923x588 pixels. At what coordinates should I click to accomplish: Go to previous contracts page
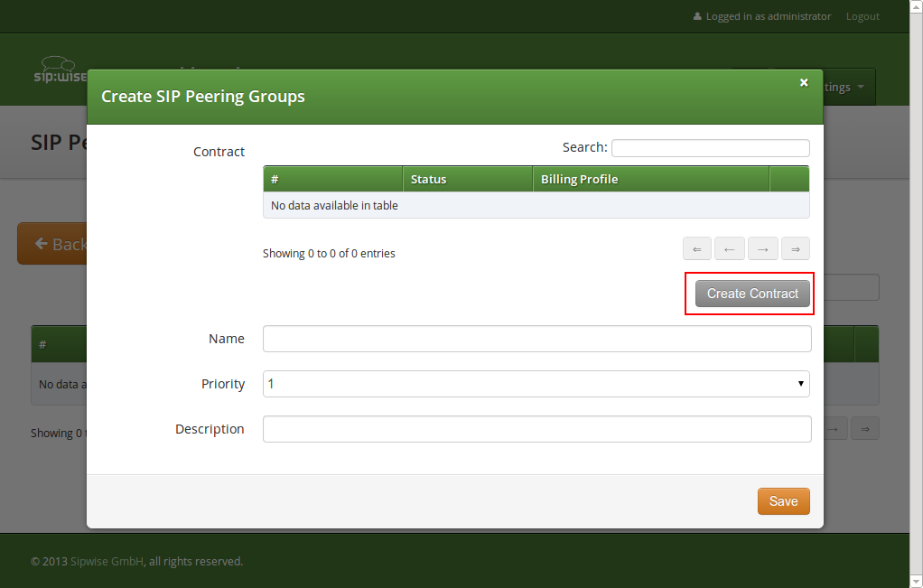click(729, 248)
